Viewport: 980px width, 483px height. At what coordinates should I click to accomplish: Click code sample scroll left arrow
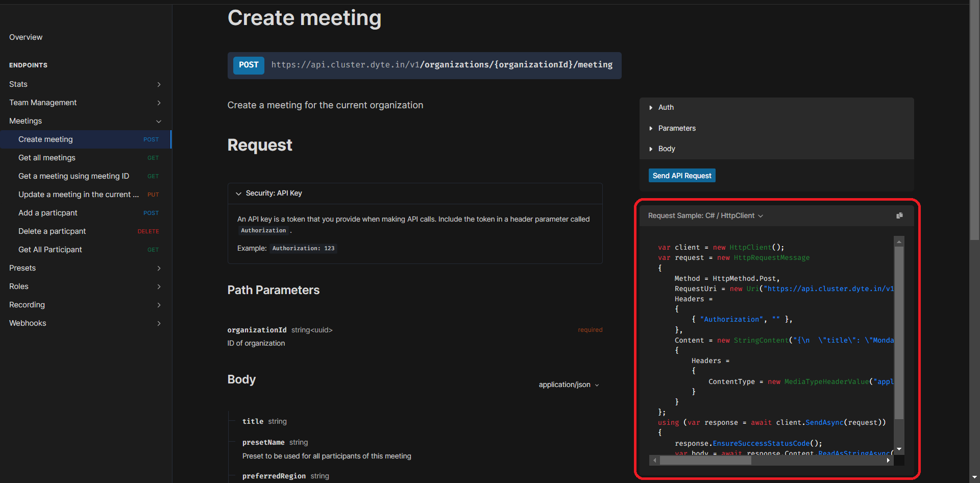click(x=654, y=460)
